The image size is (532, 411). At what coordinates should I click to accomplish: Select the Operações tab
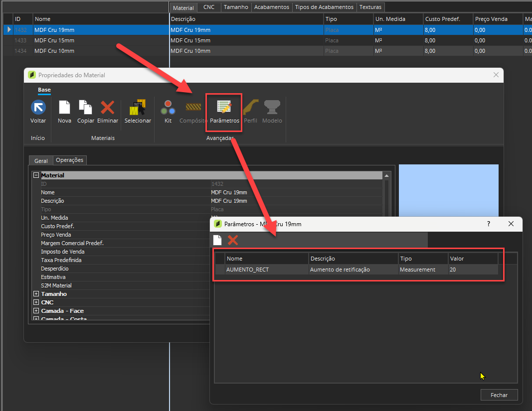[69, 160]
